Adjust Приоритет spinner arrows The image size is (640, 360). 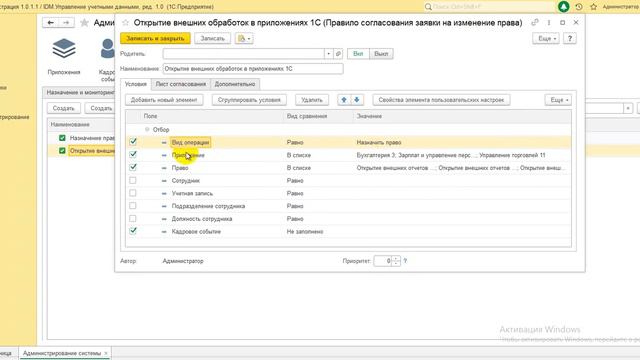click(396, 261)
